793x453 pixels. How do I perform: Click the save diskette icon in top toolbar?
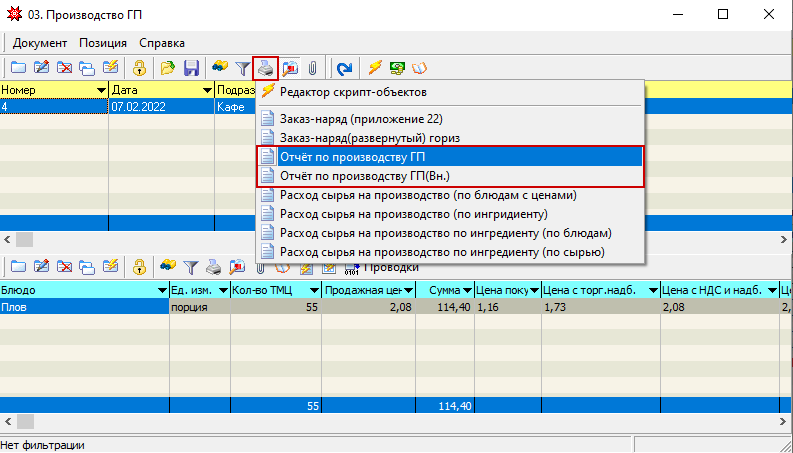(x=190, y=68)
